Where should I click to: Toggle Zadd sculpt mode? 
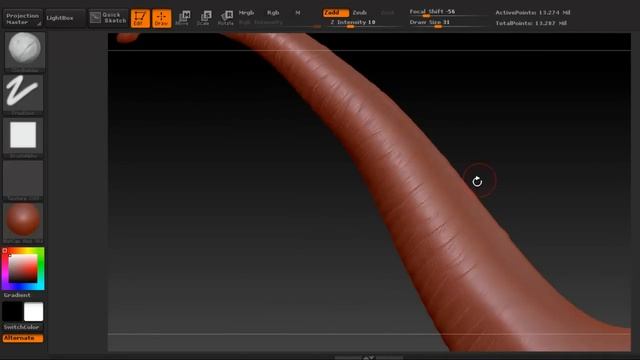(x=336, y=13)
